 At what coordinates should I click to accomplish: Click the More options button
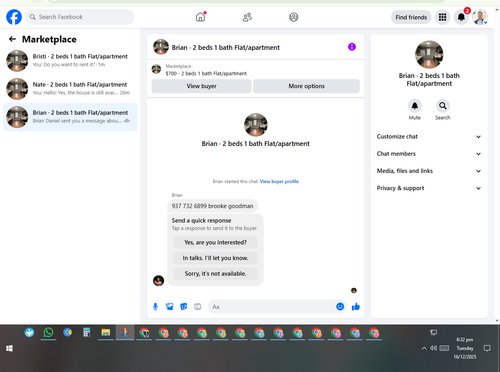pos(306,86)
